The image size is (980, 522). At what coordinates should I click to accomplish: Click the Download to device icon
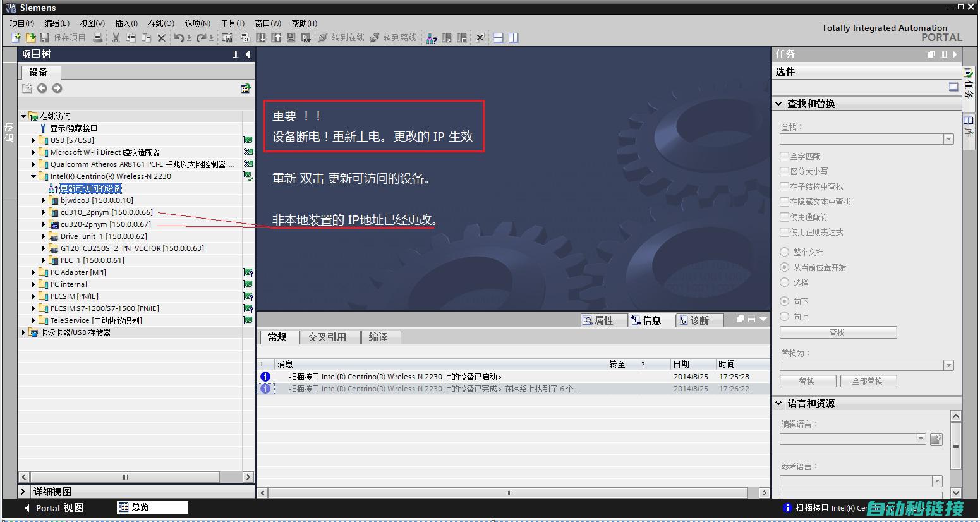[261, 38]
